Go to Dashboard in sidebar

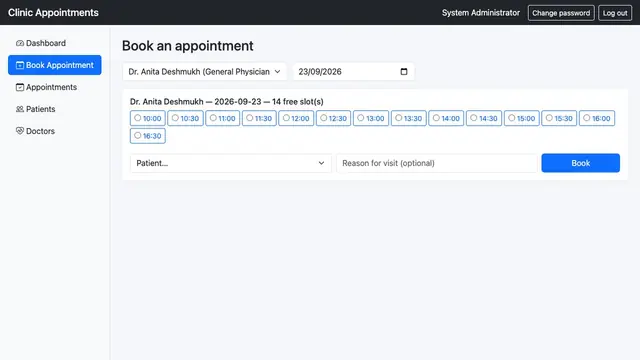click(x=55, y=43)
